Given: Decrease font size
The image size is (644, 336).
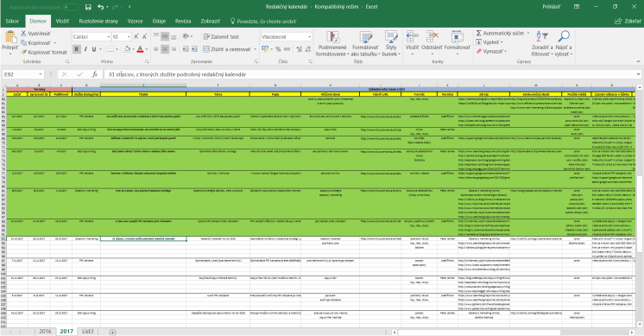Looking at the screenshot, I should (145, 36).
